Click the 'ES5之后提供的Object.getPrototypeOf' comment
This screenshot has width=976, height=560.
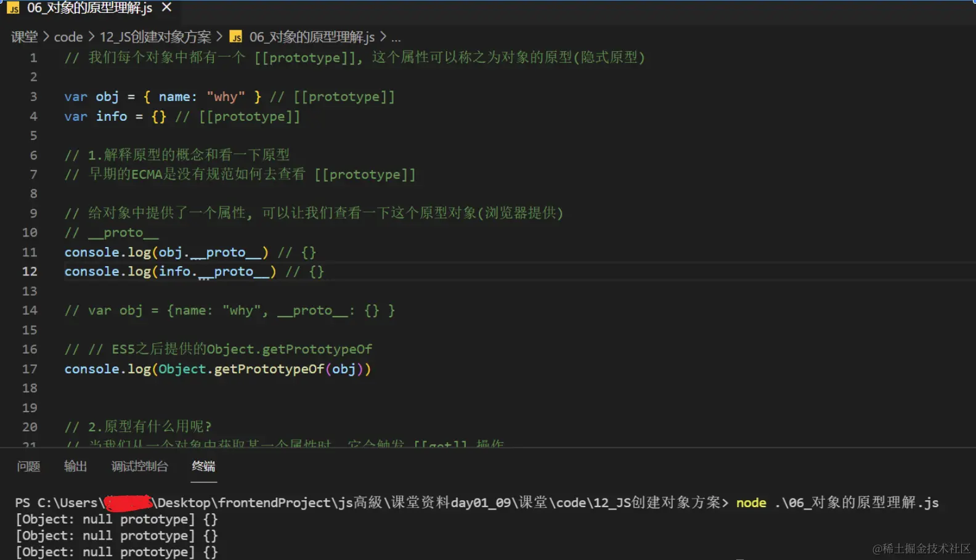tap(218, 349)
